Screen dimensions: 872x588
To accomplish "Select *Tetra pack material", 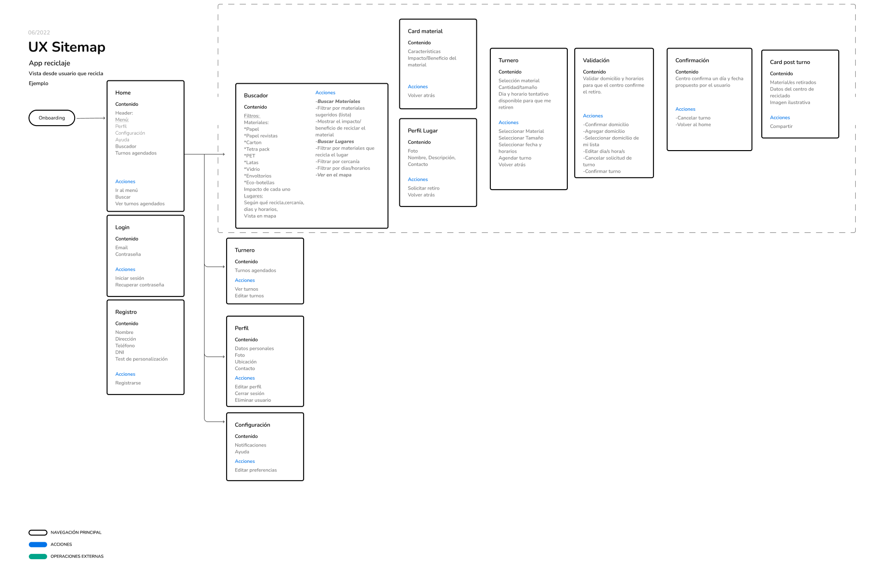I will coord(257,150).
